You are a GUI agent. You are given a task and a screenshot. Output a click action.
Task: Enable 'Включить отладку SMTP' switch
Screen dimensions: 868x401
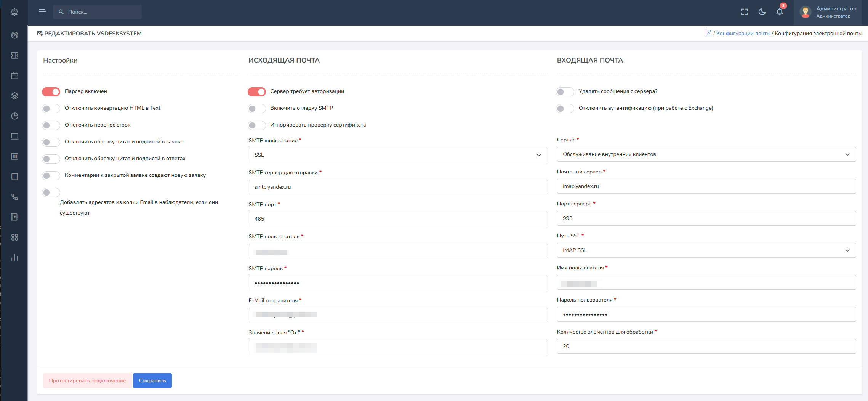tap(257, 109)
